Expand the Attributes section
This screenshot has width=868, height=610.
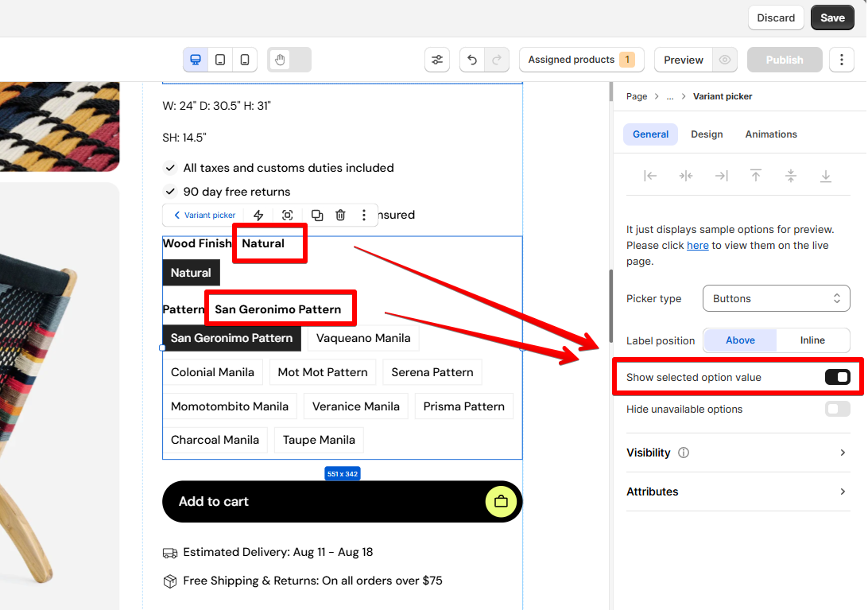tap(738, 491)
